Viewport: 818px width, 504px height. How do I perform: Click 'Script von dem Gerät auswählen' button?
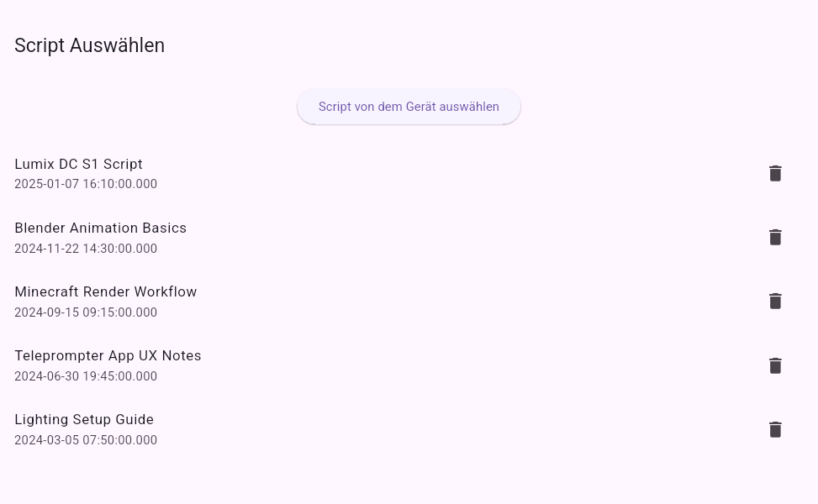[x=409, y=107]
